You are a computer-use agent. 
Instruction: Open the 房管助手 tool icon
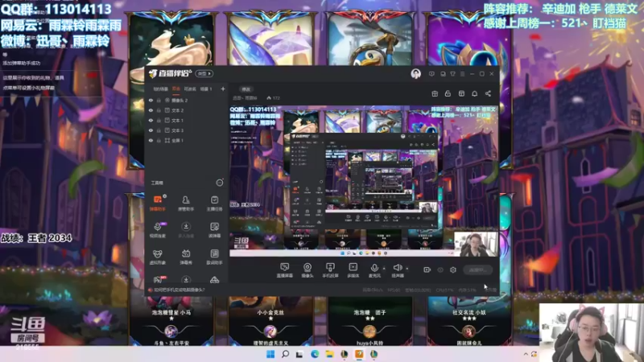[186, 203]
